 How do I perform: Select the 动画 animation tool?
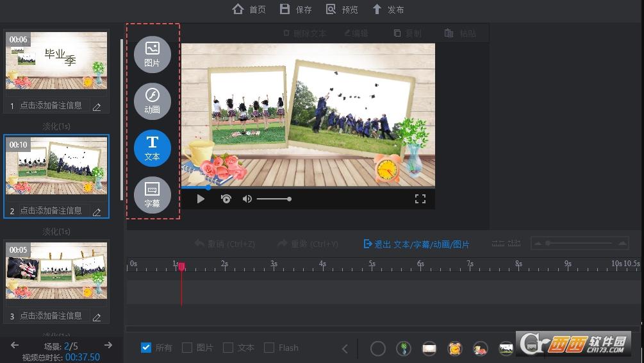(x=153, y=101)
